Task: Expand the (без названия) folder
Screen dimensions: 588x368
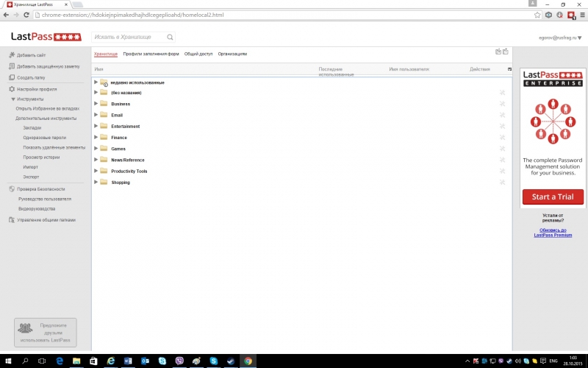Action: pos(96,93)
